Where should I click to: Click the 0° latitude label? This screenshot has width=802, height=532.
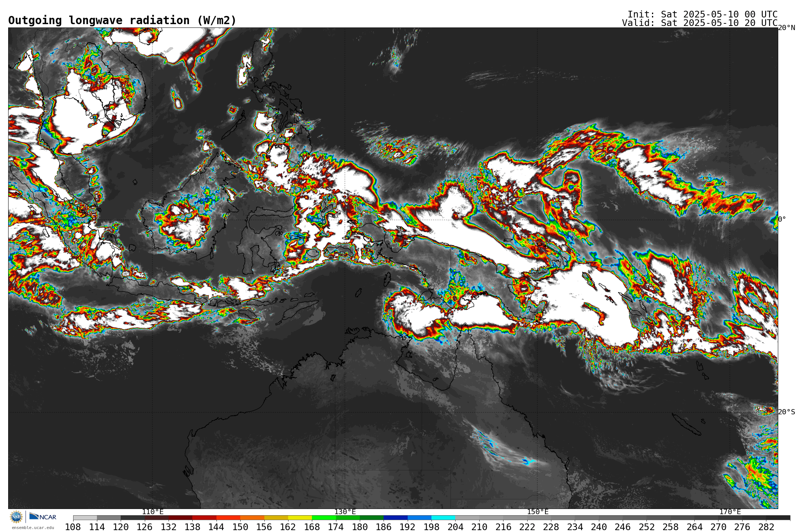point(782,219)
